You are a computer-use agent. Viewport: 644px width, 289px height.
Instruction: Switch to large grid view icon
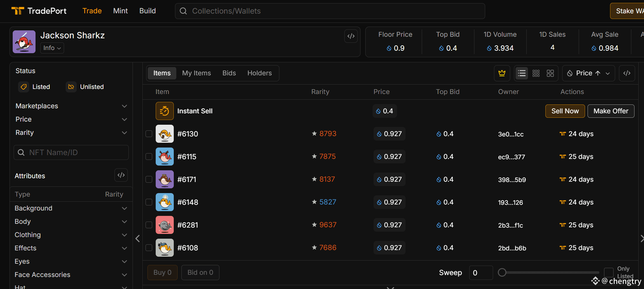(550, 73)
